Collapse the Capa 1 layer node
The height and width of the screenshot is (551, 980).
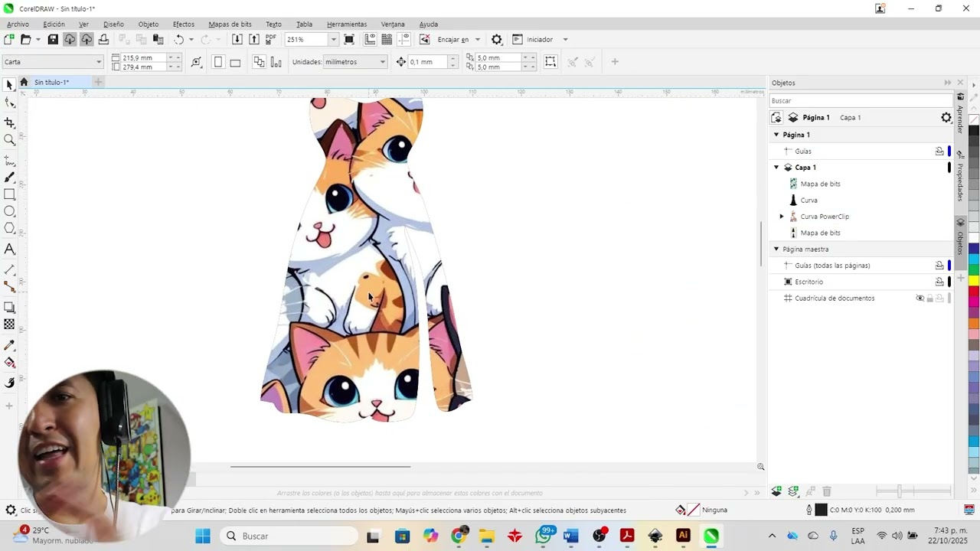click(x=776, y=168)
